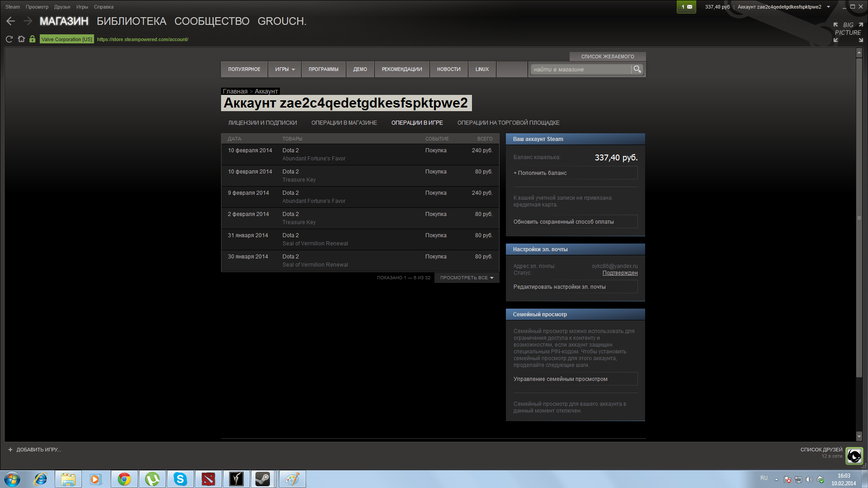The image size is (868, 488).
Task: Launch Google Chrome from taskbar
Action: [x=124, y=479]
